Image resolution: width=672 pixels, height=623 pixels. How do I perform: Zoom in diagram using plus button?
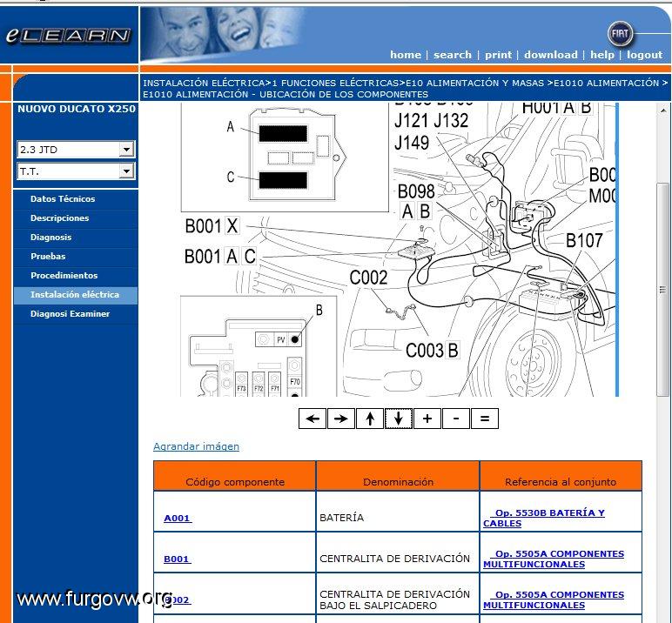point(427,419)
